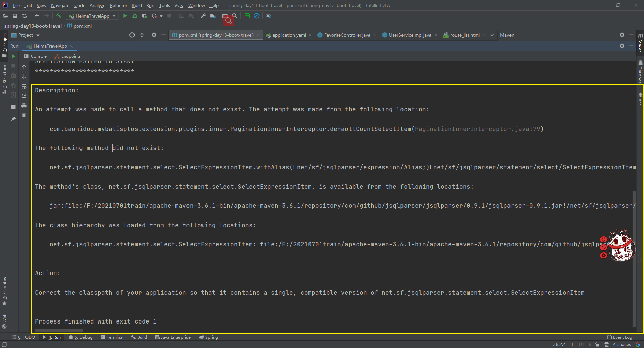Open the Project view dropdown
This screenshot has height=348, width=644.
(x=37, y=35)
